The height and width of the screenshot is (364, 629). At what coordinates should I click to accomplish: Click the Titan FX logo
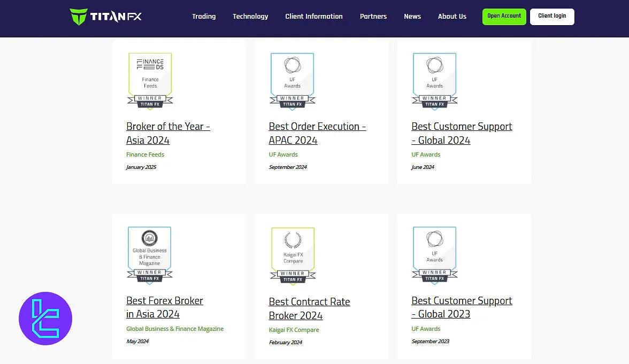click(x=106, y=17)
